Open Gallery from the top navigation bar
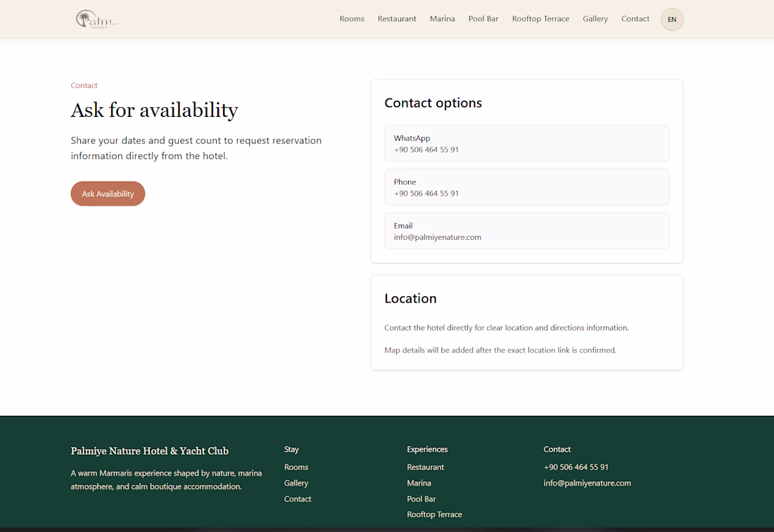 (595, 19)
